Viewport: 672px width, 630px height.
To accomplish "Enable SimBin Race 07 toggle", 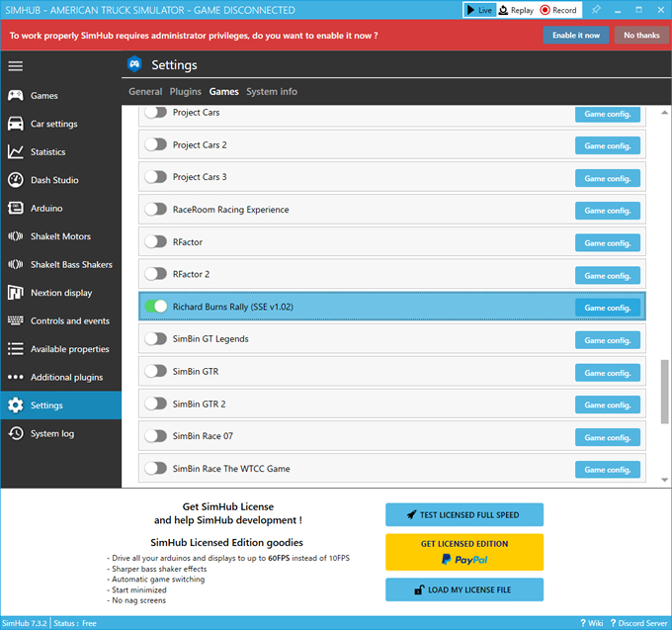I will coord(155,436).
